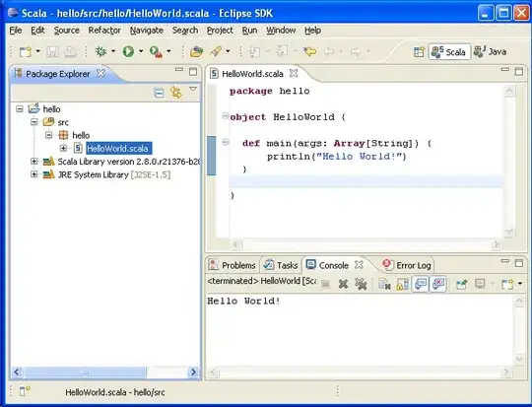
Task: Expand the JRE System Library node
Action: (33, 174)
